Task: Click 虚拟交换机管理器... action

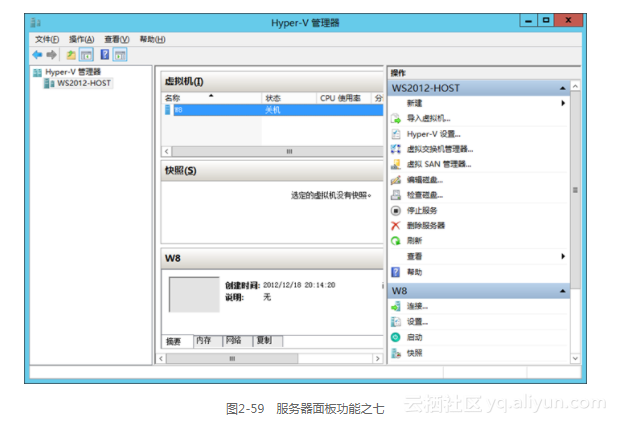Action: click(x=440, y=149)
